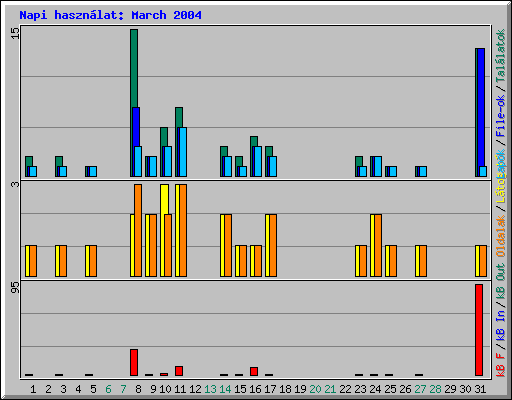Click green weekend day label "7"
Screen dimensions: 512x400
click(x=123, y=389)
